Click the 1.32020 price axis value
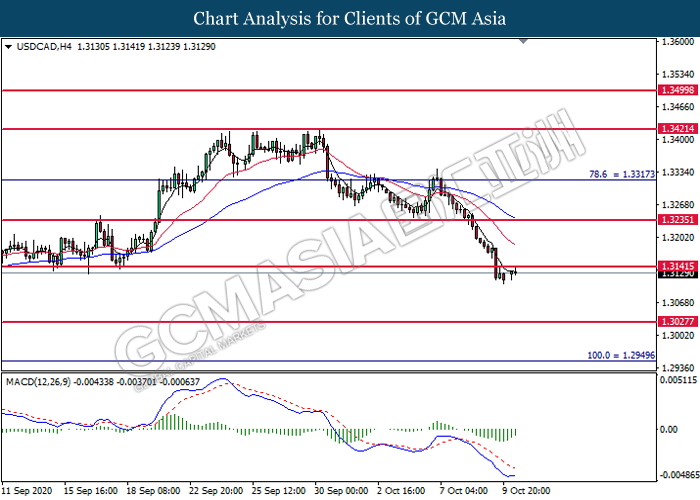Viewport: 700px width, 500px height. tap(678, 238)
